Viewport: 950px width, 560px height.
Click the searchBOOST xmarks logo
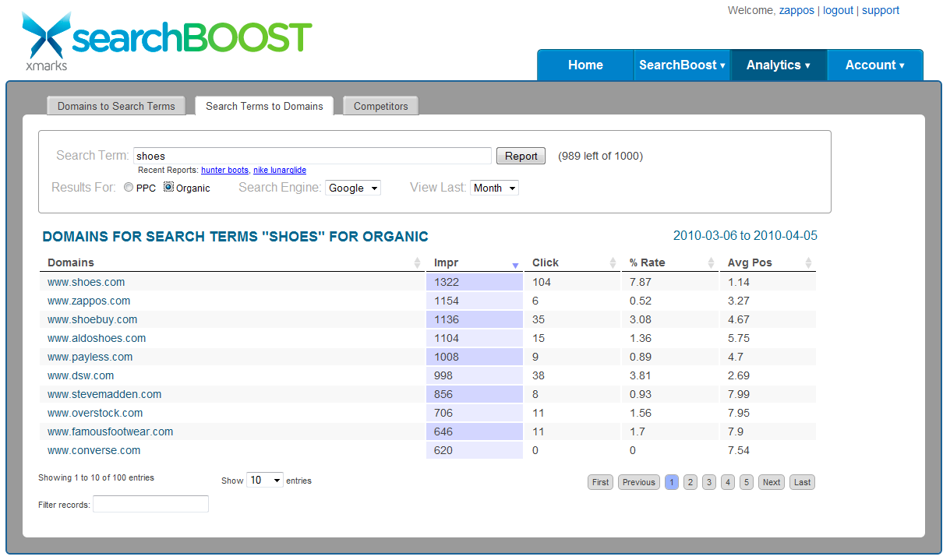[x=167, y=41]
